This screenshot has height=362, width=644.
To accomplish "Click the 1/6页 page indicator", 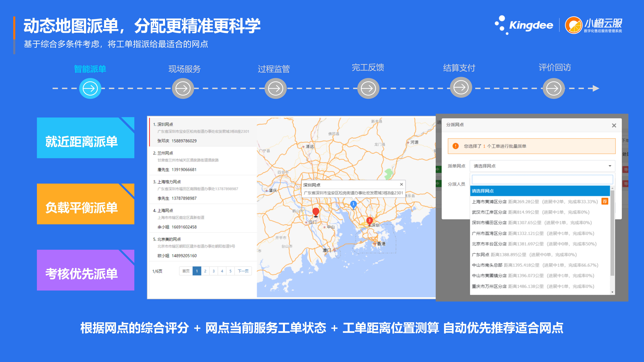I will 157,271.
